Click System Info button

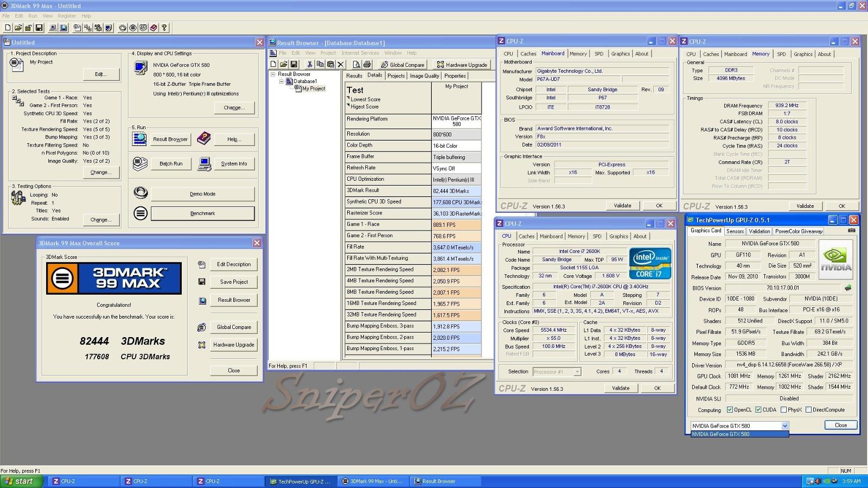(234, 163)
